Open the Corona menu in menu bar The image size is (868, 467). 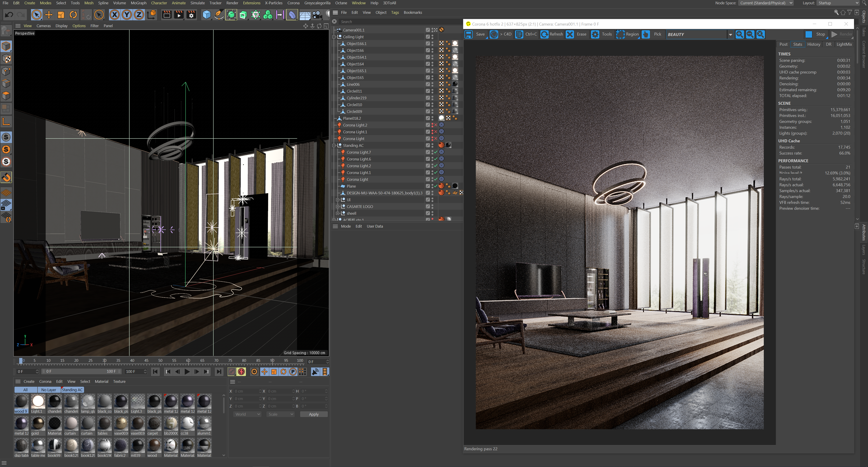(x=293, y=3)
